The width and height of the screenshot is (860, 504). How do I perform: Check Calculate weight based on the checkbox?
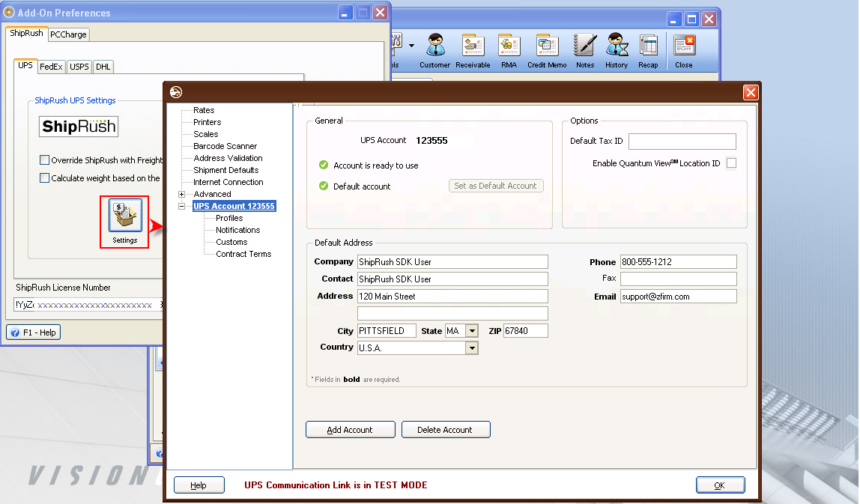tap(44, 178)
